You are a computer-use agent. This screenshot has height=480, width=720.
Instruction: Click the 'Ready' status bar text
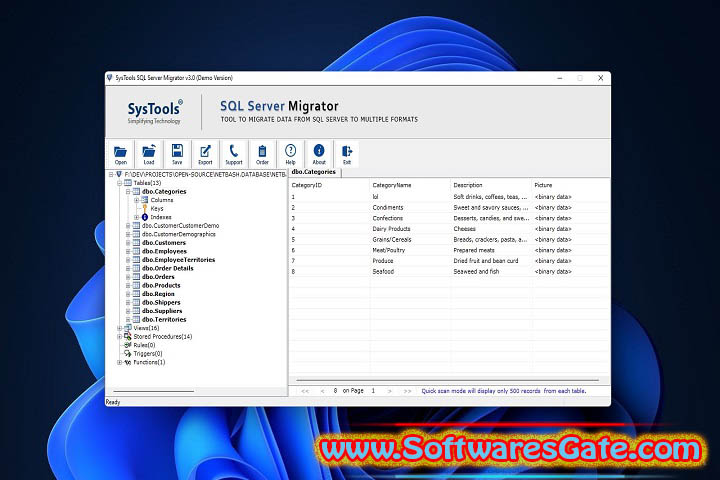[x=112, y=402]
